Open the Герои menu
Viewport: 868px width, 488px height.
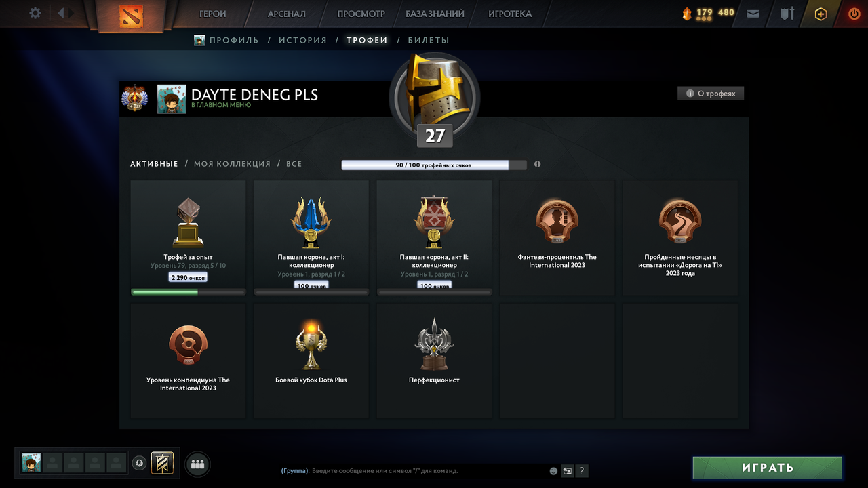coord(213,14)
